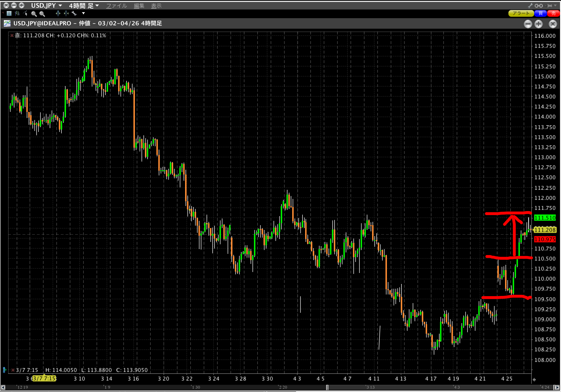Click the red 売 sell button
Viewport: 561px width, 392px height.
[x=553, y=13]
